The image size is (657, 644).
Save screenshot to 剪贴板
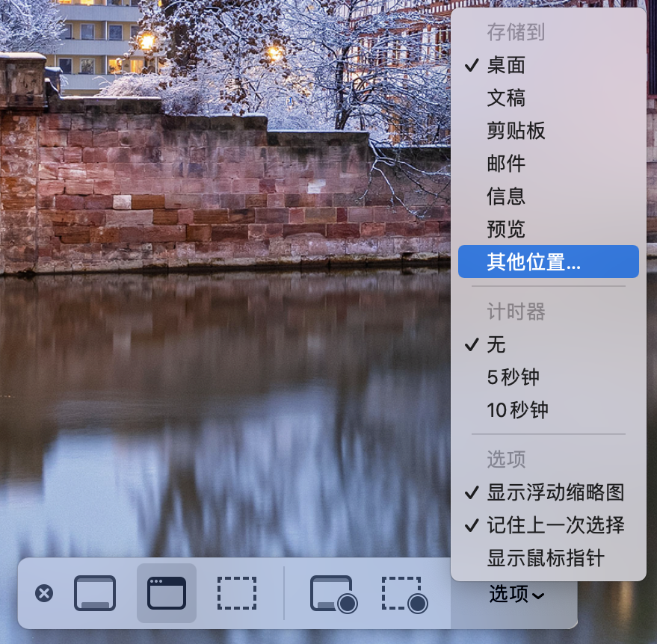click(516, 131)
